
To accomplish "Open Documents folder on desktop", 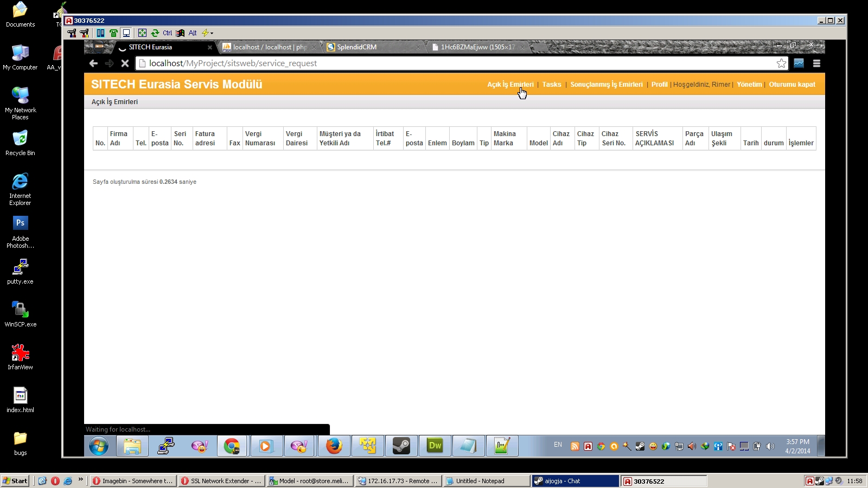I will coord(20,15).
